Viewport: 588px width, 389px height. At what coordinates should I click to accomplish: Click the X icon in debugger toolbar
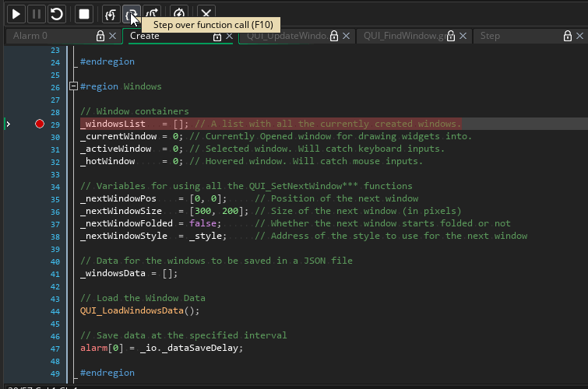[x=206, y=14]
